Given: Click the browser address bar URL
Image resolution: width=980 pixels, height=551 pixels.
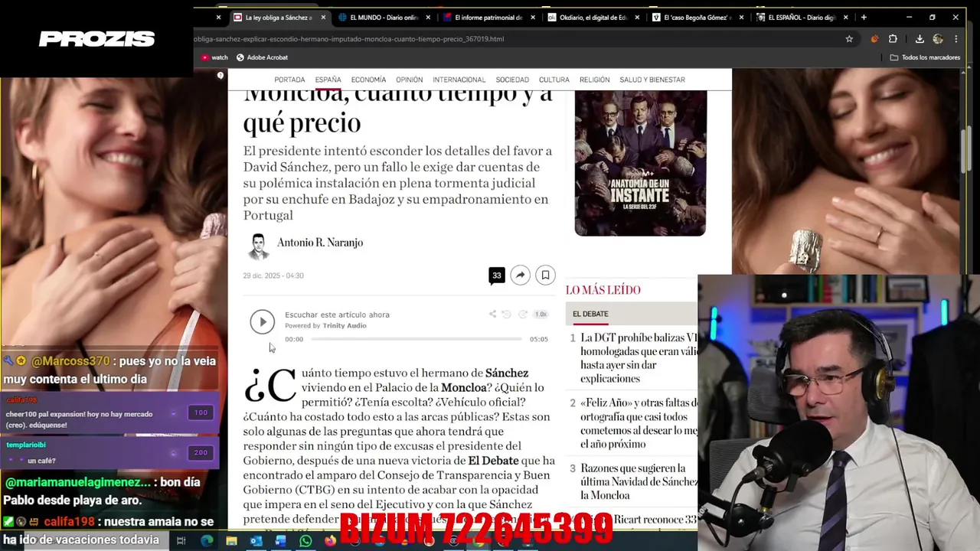Looking at the screenshot, I should (350, 39).
